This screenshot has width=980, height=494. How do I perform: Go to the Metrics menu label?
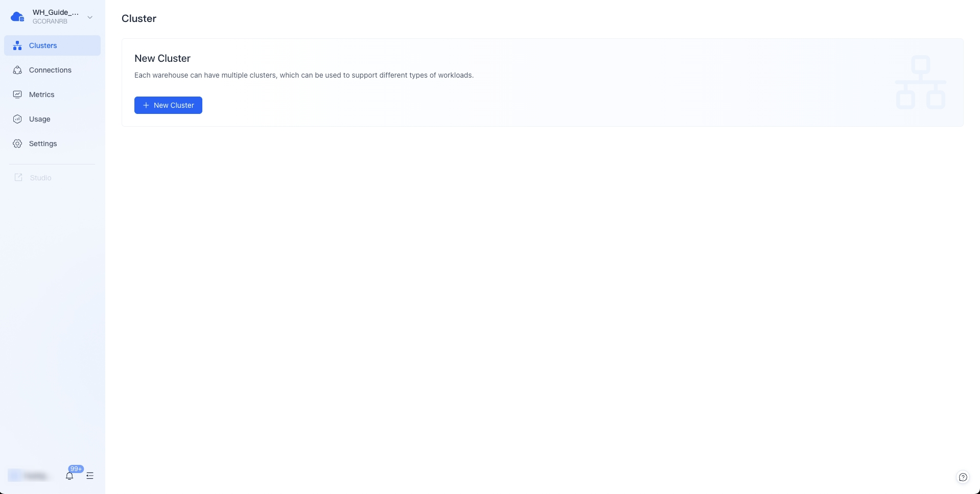[41, 95]
